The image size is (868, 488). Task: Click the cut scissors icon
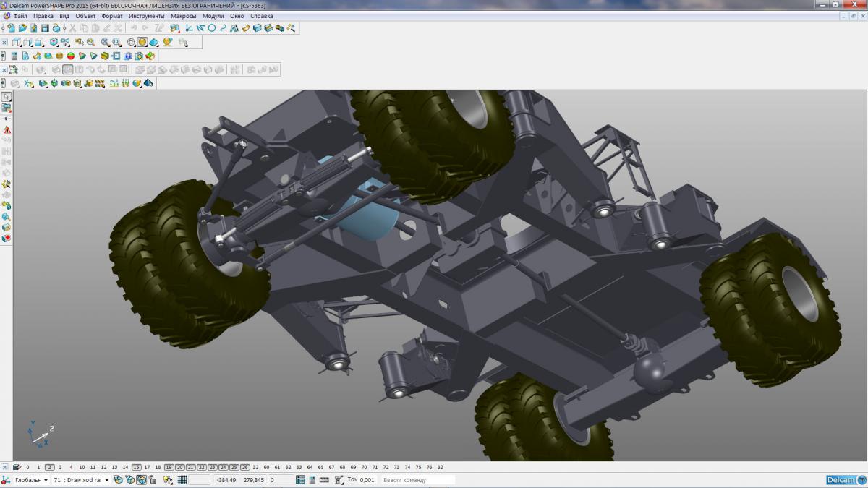72,28
